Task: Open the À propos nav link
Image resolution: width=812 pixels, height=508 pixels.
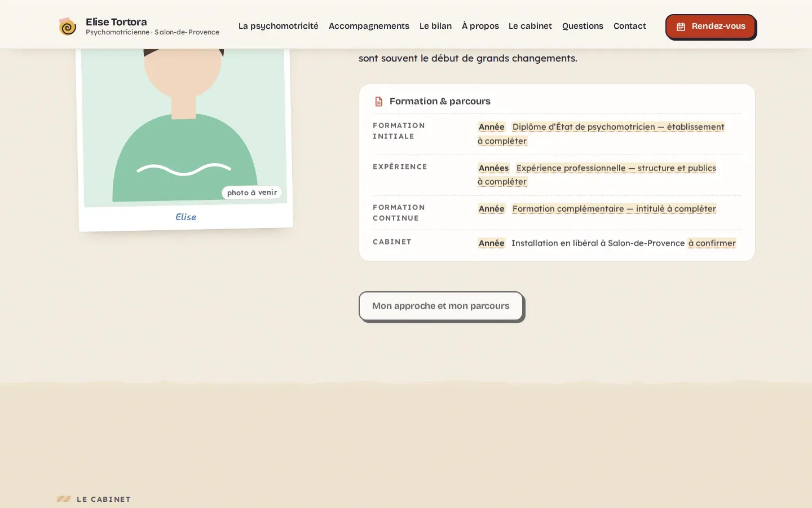Action: 480,26
